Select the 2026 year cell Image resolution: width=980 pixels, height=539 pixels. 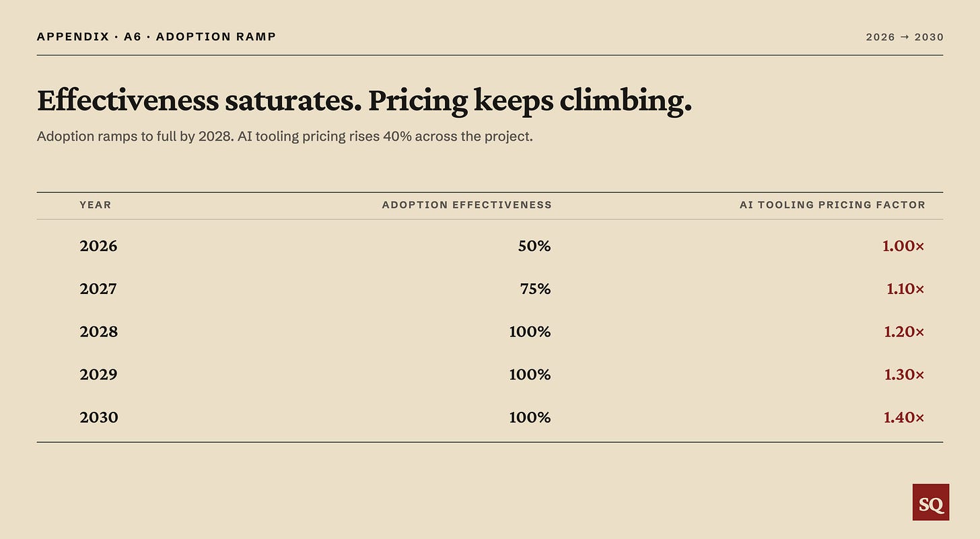(x=98, y=246)
